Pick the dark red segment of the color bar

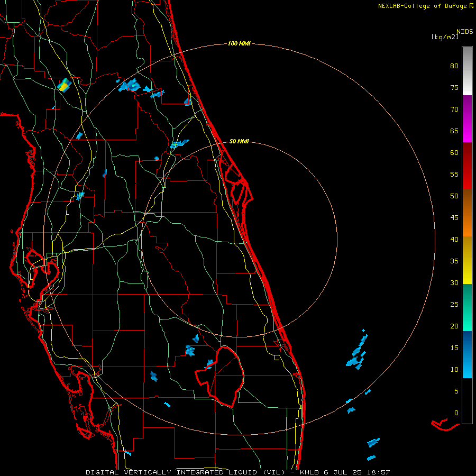pyautogui.click(x=467, y=166)
